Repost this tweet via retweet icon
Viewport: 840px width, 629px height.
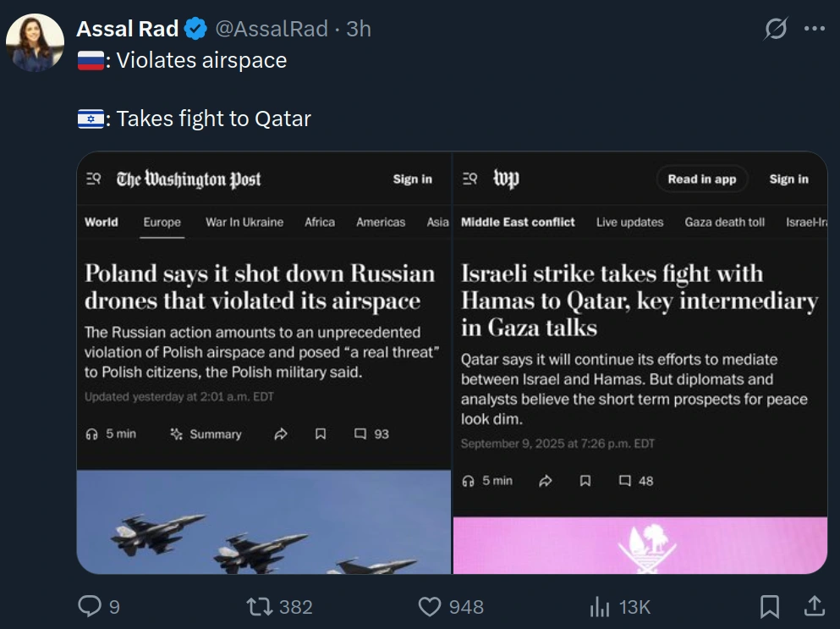tap(257, 606)
